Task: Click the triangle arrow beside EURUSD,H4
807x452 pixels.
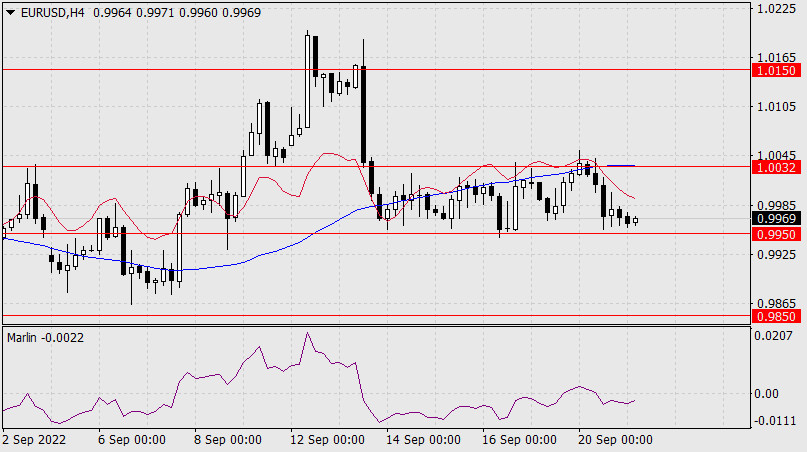Action: [x=9, y=10]
